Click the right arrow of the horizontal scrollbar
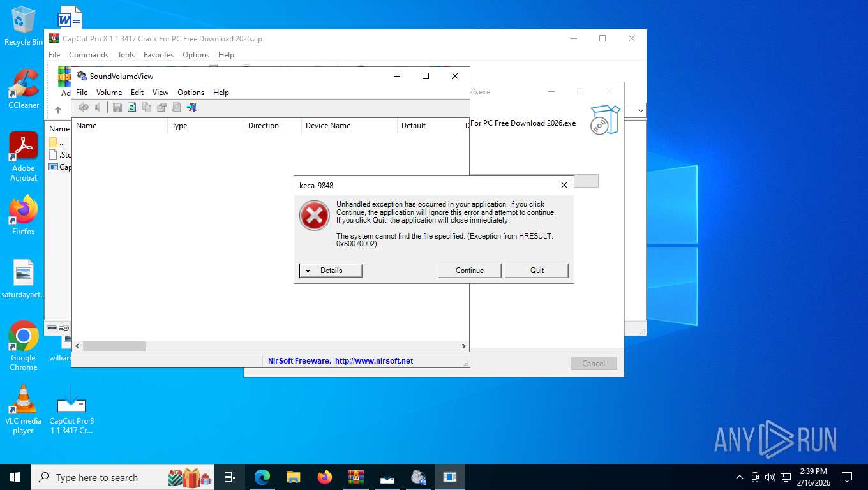 click(x=464, y=346)
